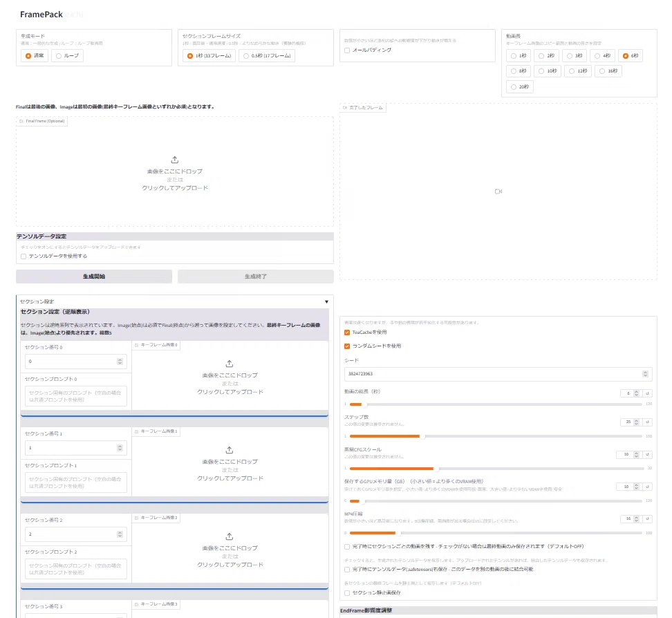Click the upload icon for キーフレーム画像0

click(x=230, y=364)
